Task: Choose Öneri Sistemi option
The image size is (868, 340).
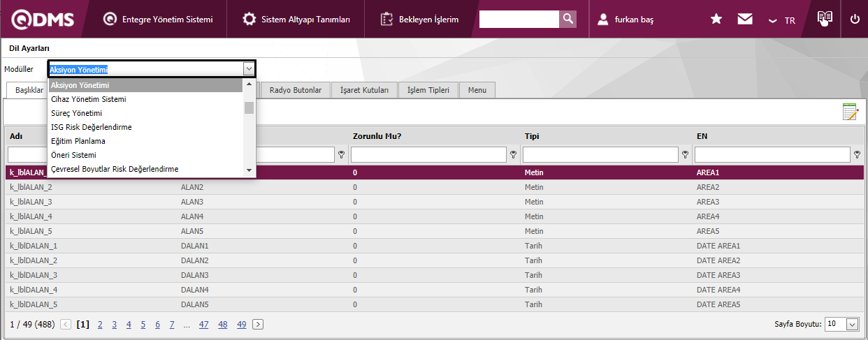Action: (x=145, y=155)
